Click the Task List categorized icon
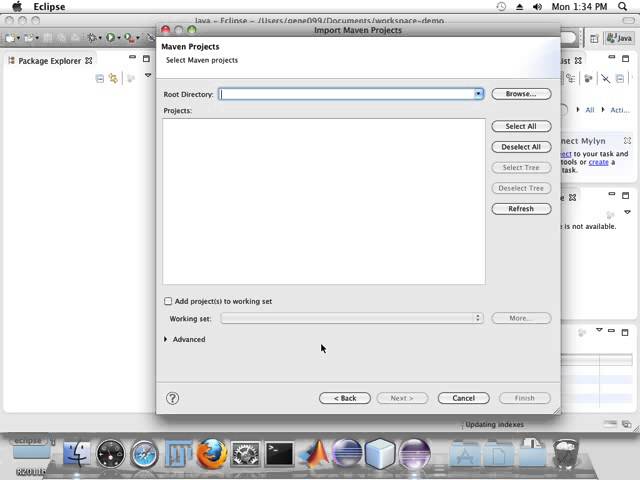 tap(571, 78)
